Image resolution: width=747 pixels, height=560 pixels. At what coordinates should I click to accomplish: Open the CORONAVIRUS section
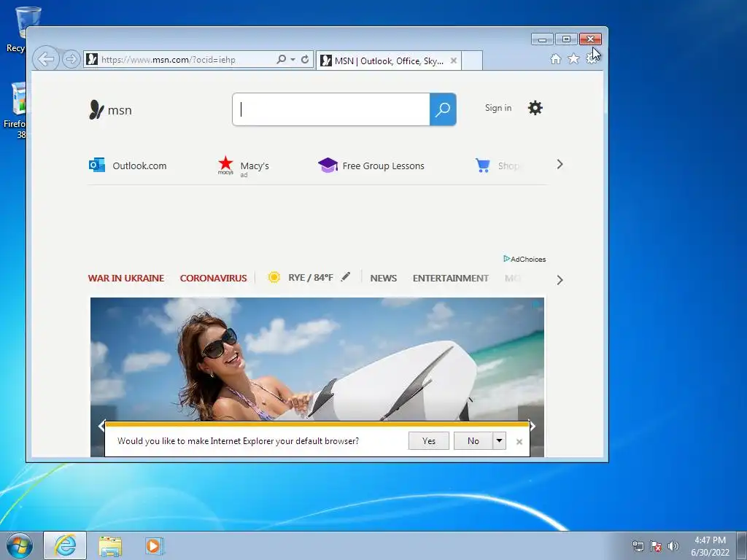214,278
